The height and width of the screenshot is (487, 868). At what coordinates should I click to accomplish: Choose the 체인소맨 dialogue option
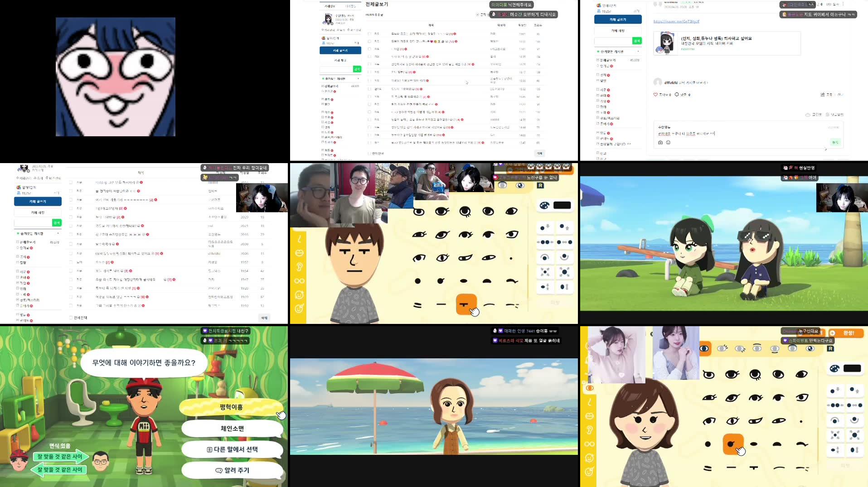(232, 428)
